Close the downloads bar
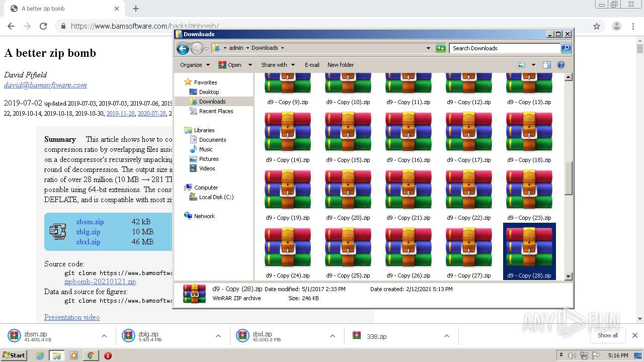 coord(635,335)
